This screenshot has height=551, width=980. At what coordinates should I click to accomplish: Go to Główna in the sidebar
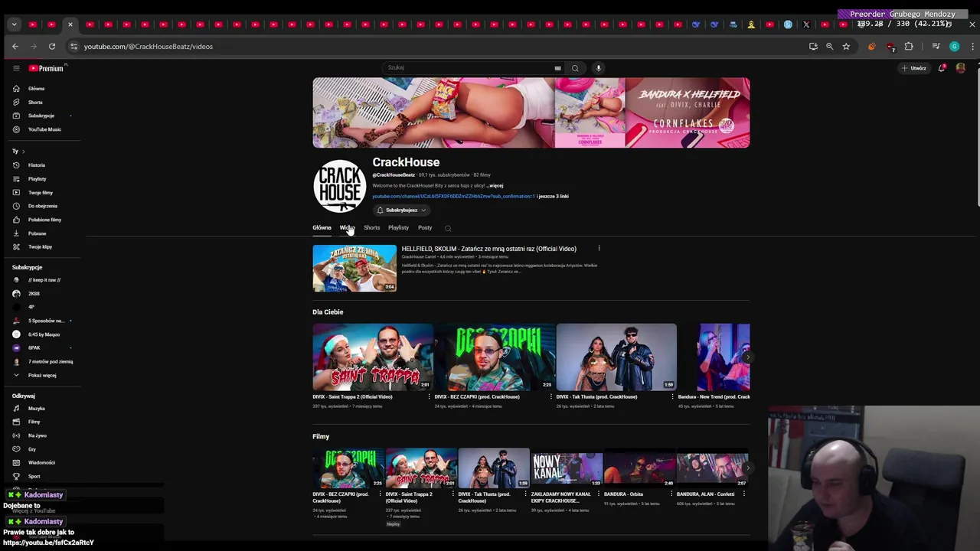coord(37,89)
